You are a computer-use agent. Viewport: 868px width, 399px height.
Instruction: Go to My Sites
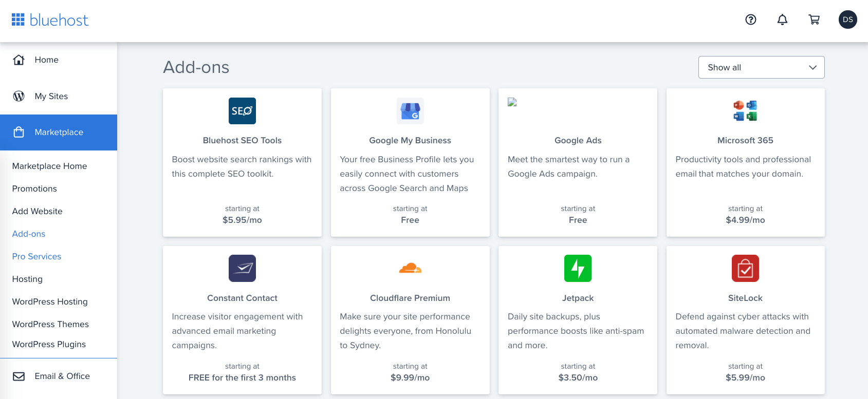51,97
